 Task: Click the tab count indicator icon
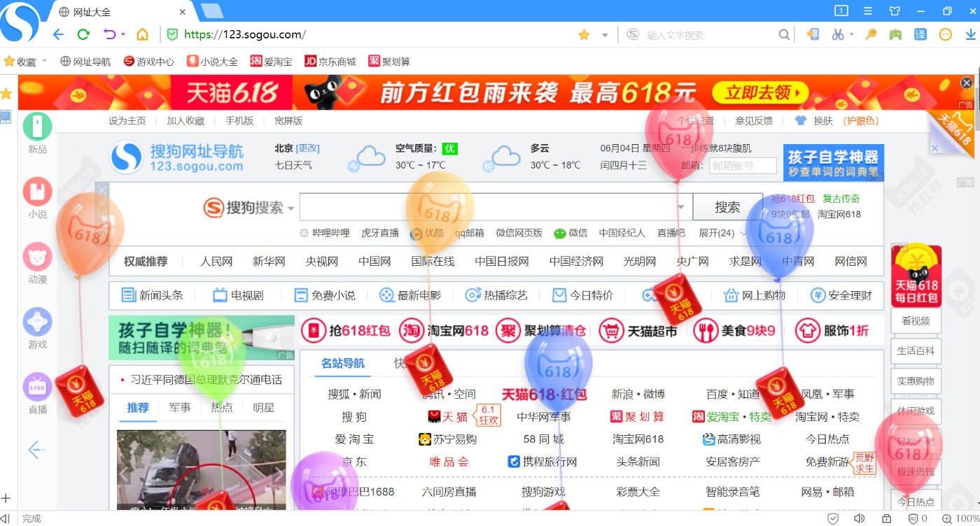click(x=841, y=10)
